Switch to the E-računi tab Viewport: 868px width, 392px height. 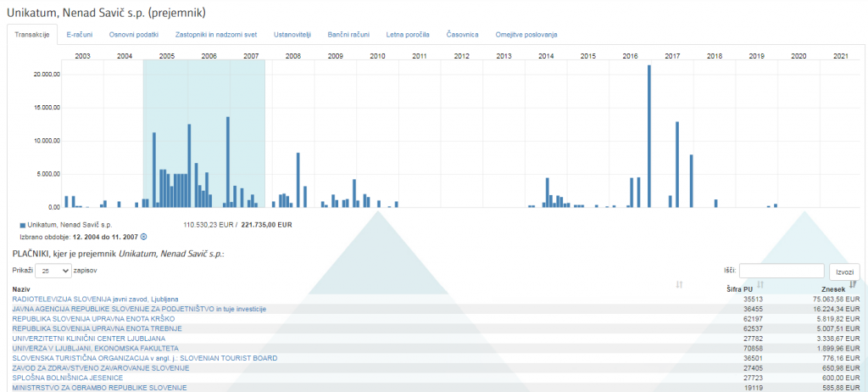click(x=80, y=35)
